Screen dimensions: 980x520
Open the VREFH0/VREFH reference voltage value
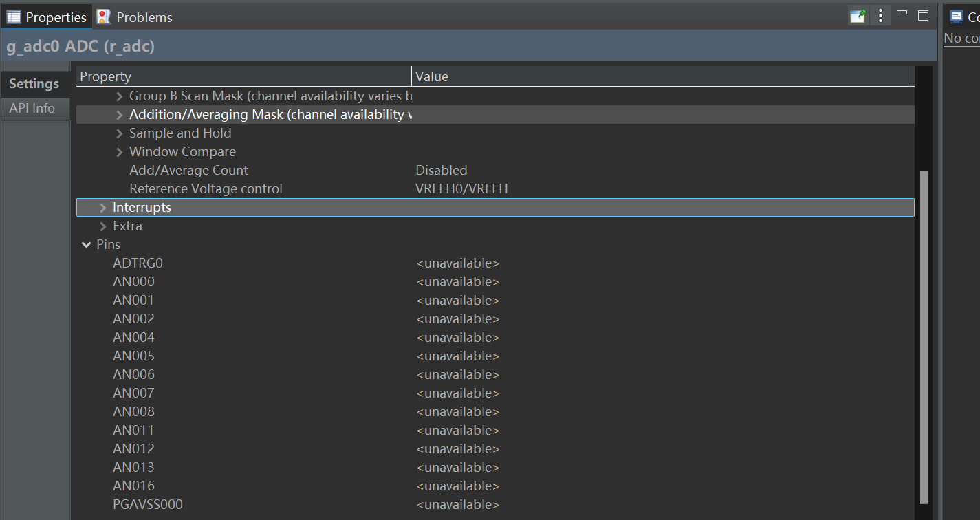tap(462, 189)
